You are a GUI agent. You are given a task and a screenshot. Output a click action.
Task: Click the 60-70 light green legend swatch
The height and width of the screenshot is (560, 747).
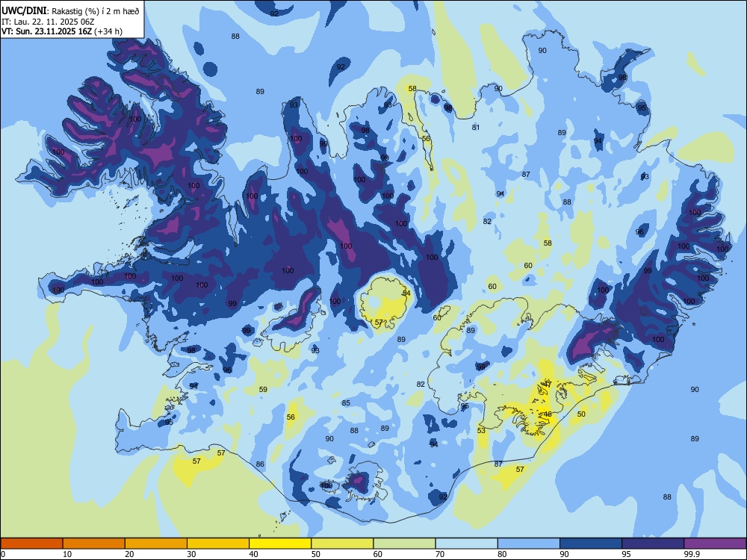(x=404, y=544)
